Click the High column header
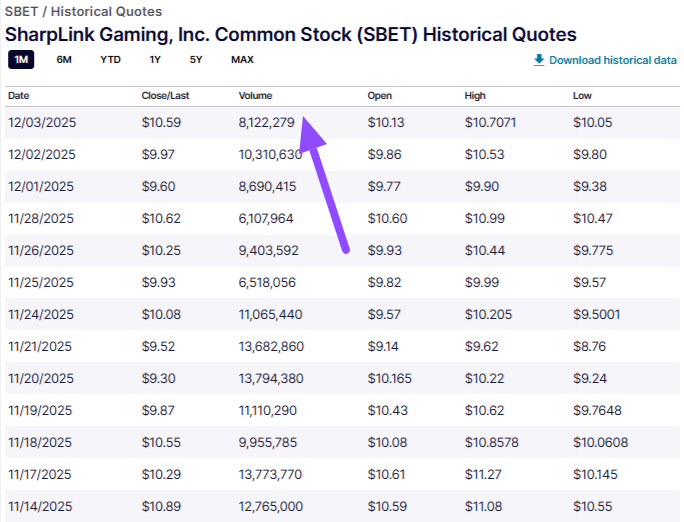Screen dimensions: 684x522 pos(475,96)
